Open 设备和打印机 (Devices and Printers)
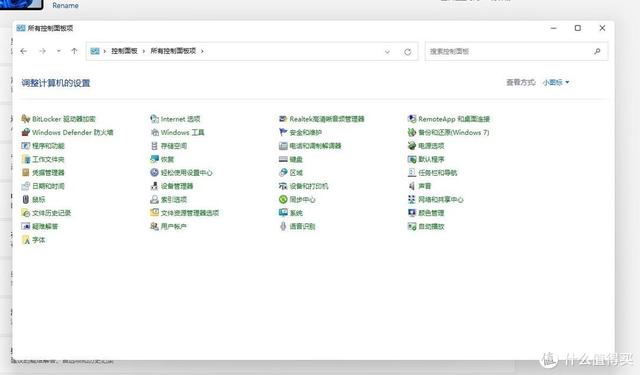The width and height of the screenshot is (640, 375). tap(304, 186)
